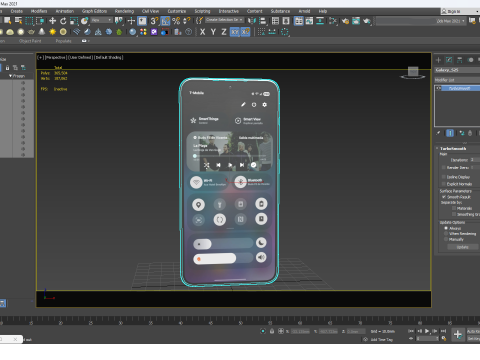This screenshot has height=360, width=480.
Task: Open the Curve Editor icon
Action: coord(309,21)
